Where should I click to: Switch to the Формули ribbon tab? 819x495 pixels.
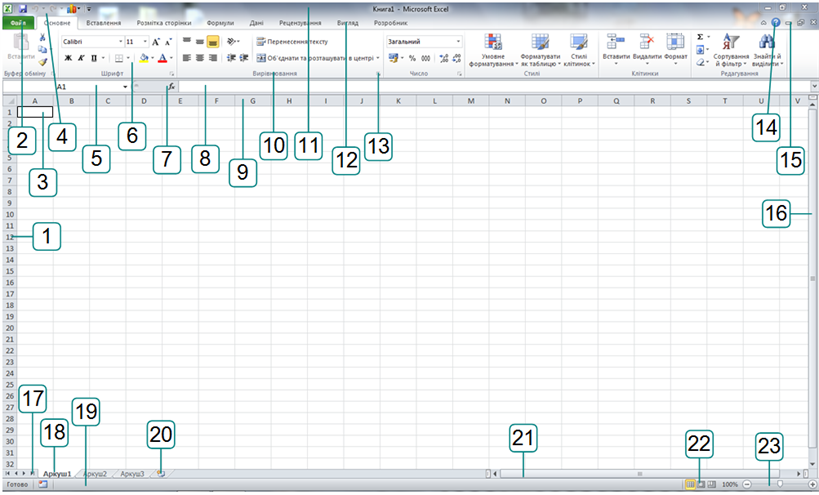[x=219, y=21]
